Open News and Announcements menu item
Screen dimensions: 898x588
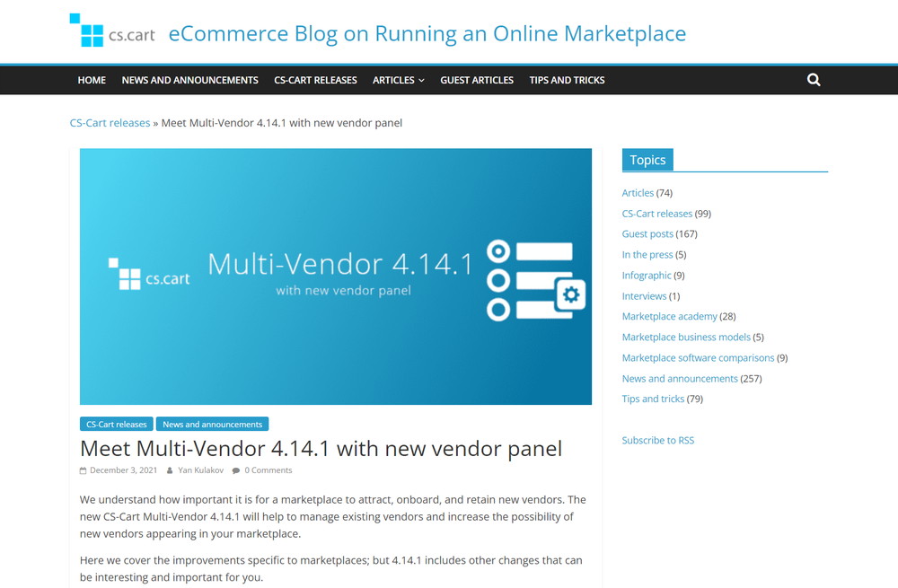tap(190, 80)
